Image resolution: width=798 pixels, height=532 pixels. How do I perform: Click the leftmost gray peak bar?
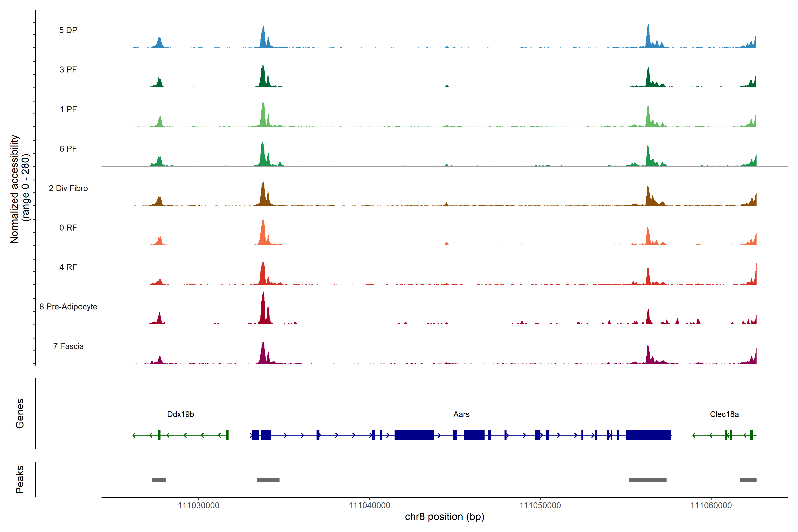click(x=159, y=480)
